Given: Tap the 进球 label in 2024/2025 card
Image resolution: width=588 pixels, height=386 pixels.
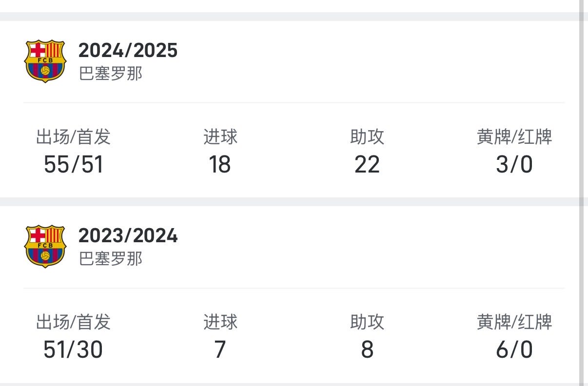Looking at the screenshot, I should [220, 137].
